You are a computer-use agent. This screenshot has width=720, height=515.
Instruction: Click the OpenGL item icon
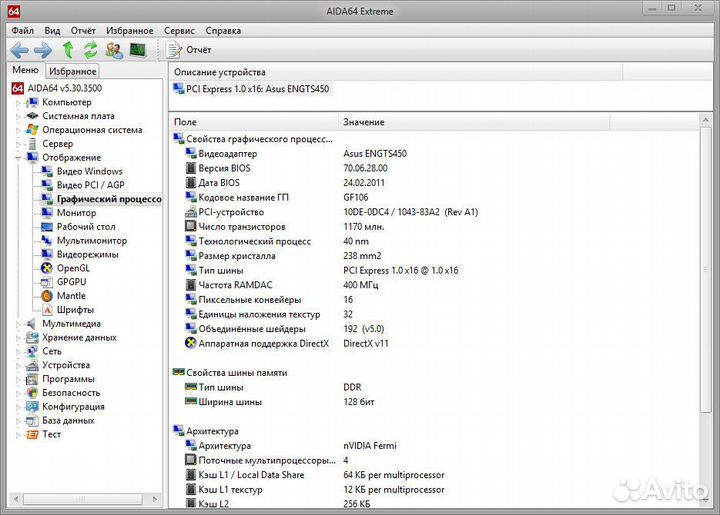[x=47, y=268]
